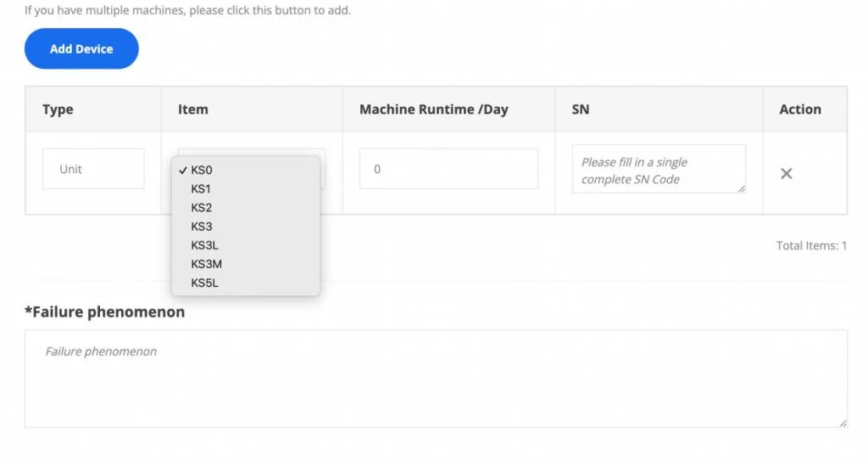Click the SN text area resize handle
The height and width of the screenshot is (465, 868).
742,189
